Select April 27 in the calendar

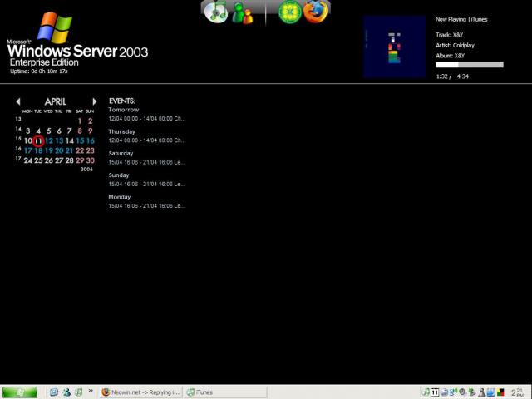click(59, 160)
